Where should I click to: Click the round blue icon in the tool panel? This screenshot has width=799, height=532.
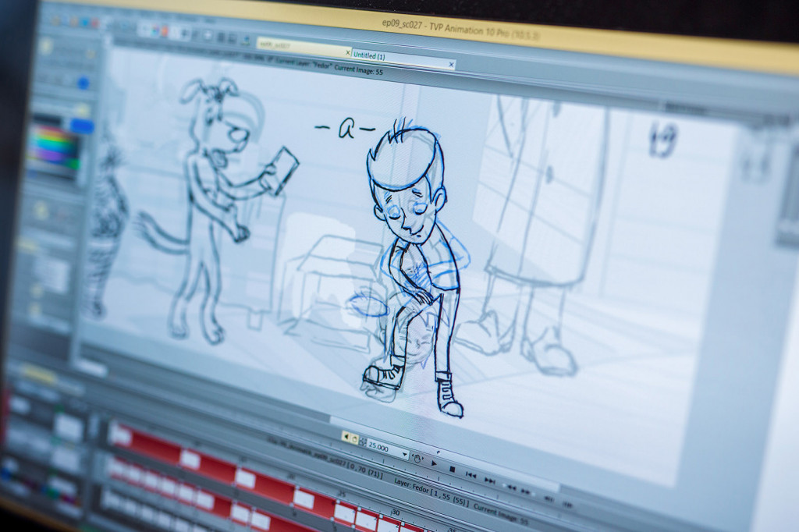coord(83,83)
